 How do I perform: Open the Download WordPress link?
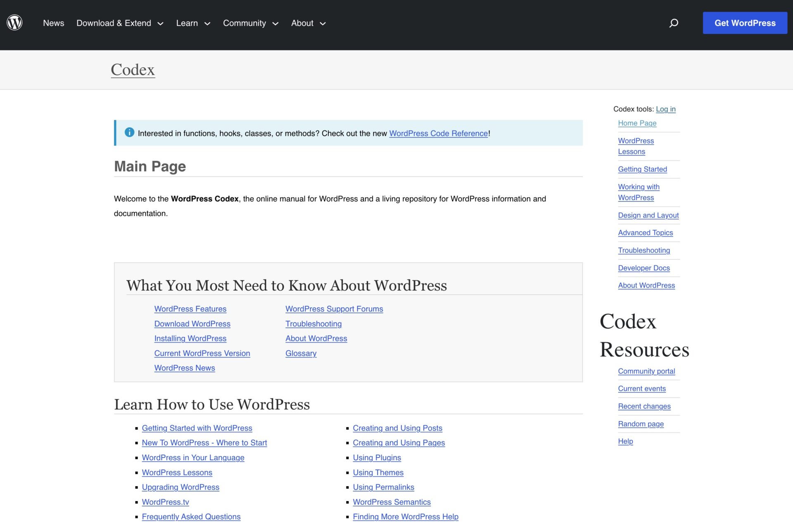(192, 324)
